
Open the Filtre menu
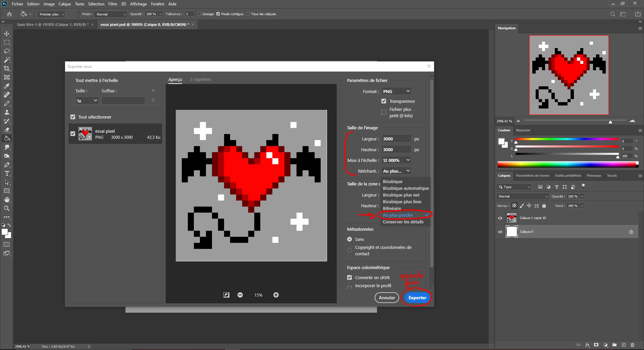pos(112,4)
